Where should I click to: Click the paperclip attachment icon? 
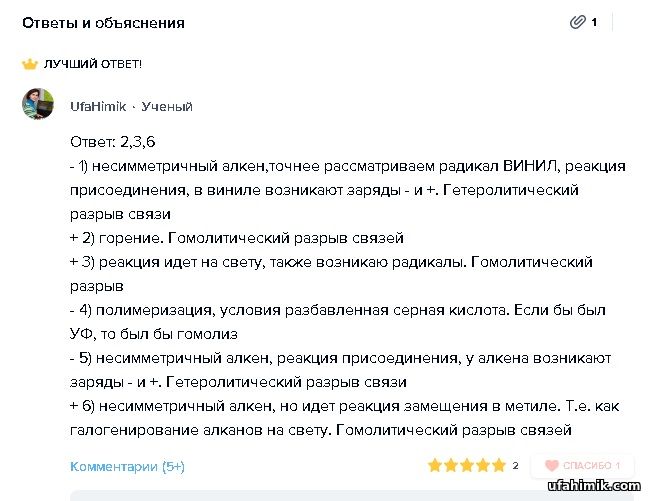578,22
